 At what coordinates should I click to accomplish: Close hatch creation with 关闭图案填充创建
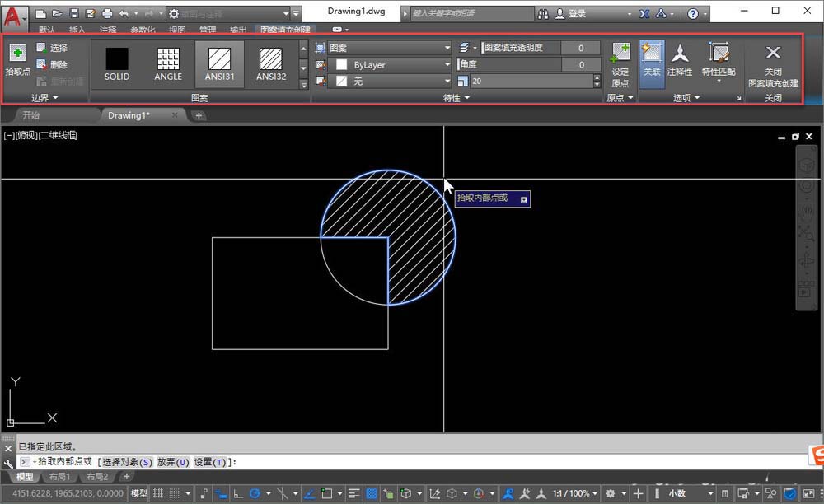point(773,64)
